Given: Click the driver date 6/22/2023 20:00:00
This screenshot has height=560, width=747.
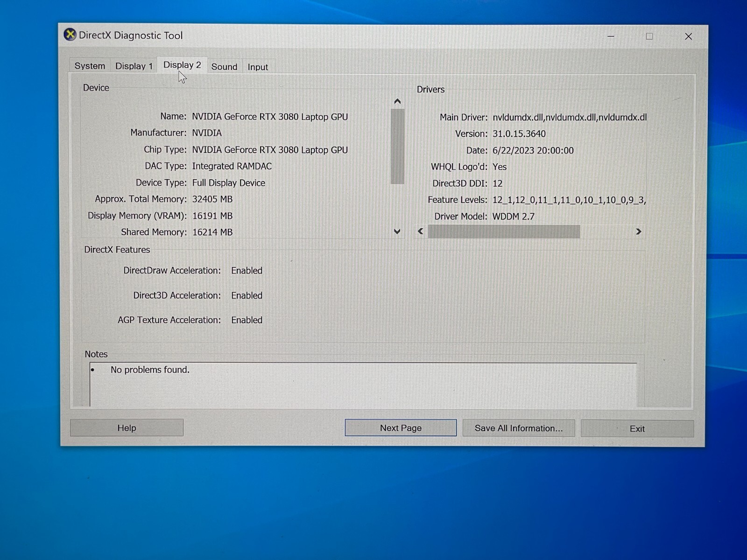Looking at the screenshot, I should (533, 150).
